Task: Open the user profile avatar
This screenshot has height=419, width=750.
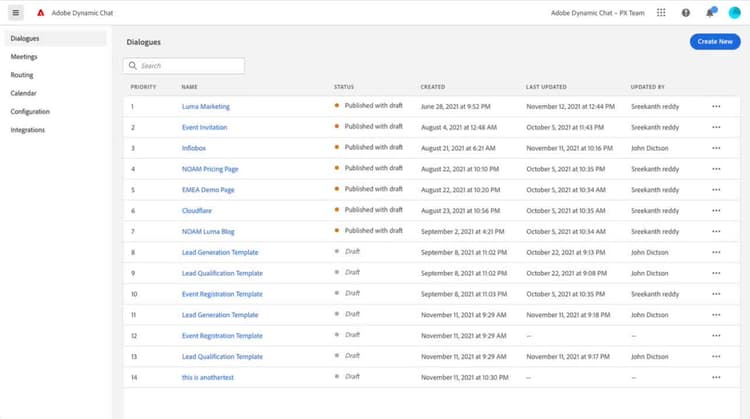Action: pos(735,13)
